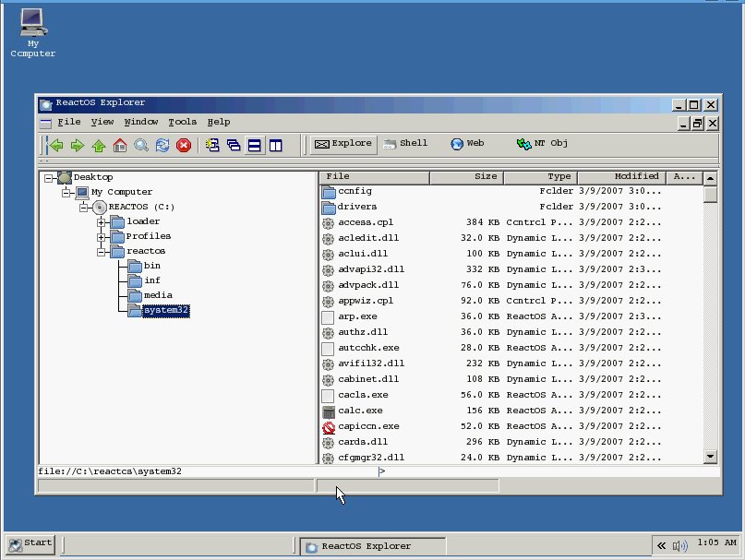Sort files by Size column header
The height and width of the screenshot is (560, 745).
(466, 176)
